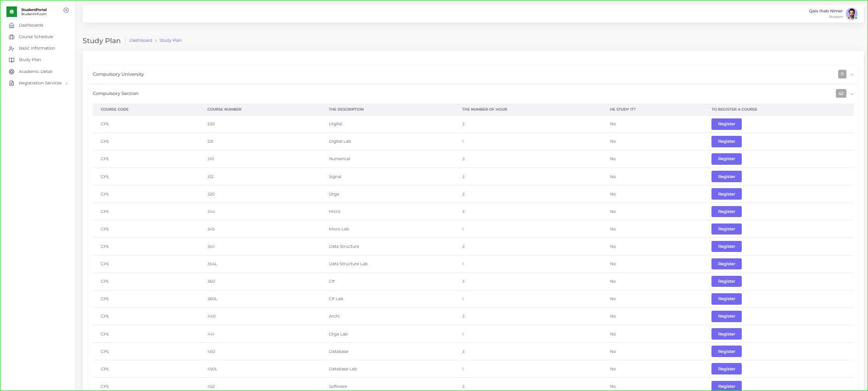This screenshot has height=391, width=868.
Task: Click the Course Number column header
Action: click(224, 109)
